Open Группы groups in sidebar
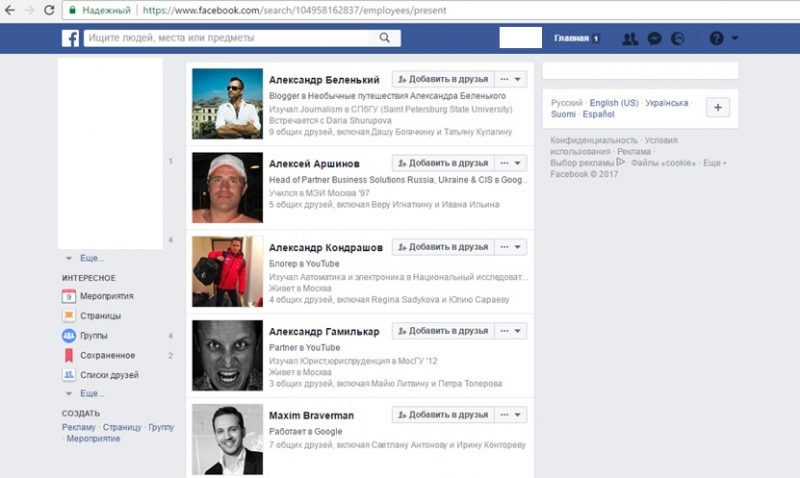 [x=94, y=336]
